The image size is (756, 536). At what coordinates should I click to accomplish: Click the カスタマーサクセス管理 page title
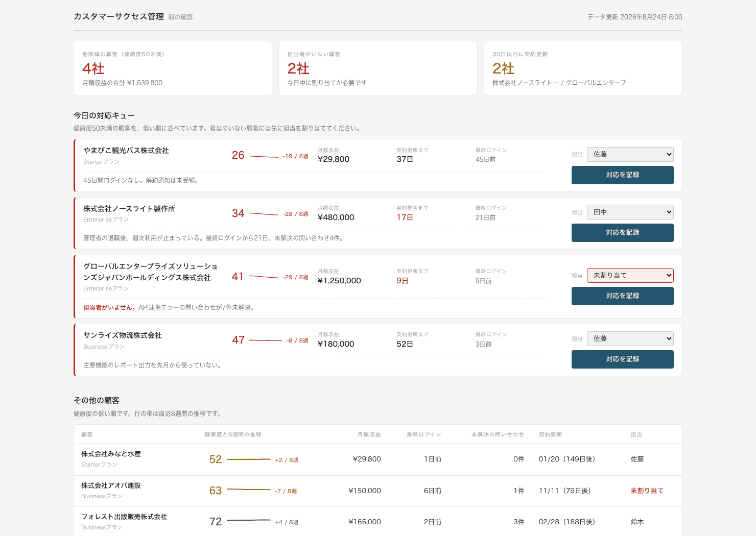[119, 16]
